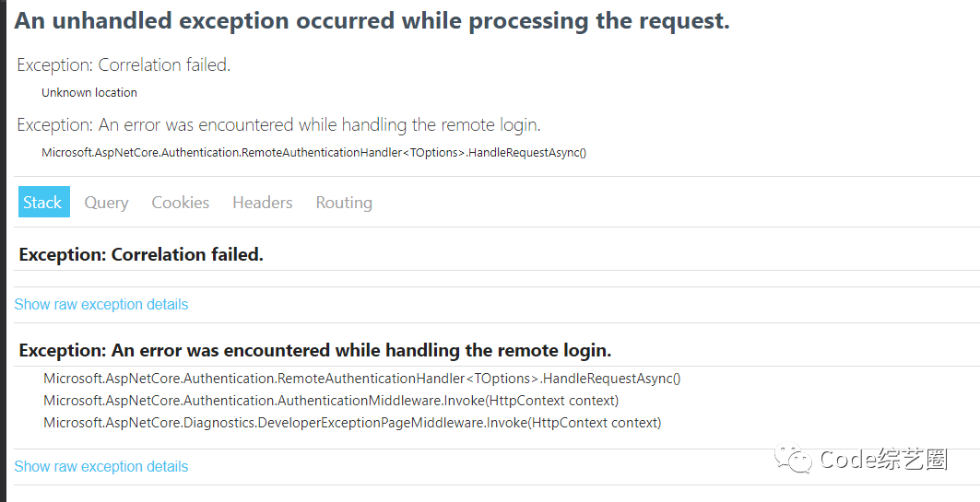View the Routing tab
The width and height of the screenshot is (980, 502).
tap(344, 203)
